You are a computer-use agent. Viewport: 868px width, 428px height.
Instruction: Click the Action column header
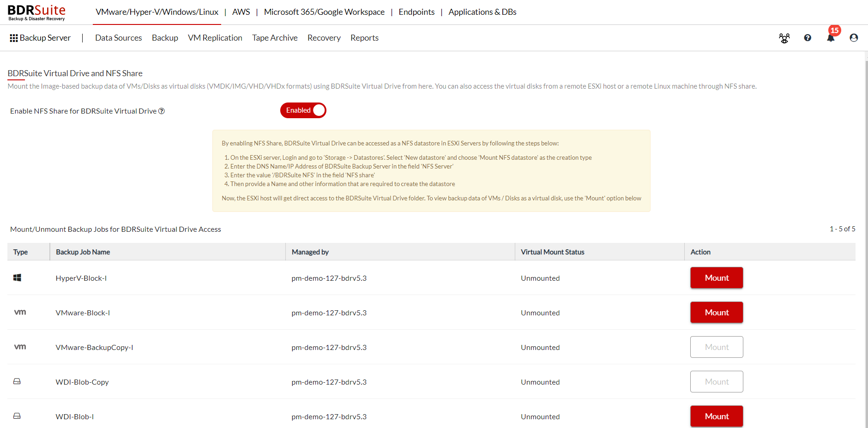pos(770,252)
